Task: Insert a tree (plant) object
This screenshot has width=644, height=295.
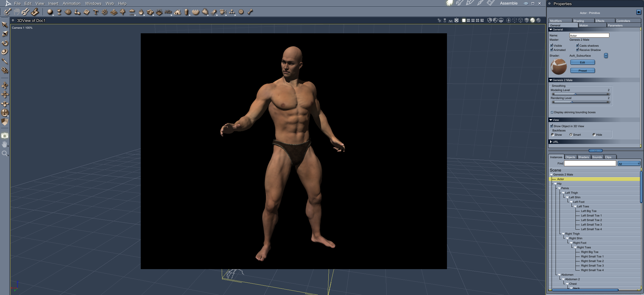Action: click(x=123, y=12)
